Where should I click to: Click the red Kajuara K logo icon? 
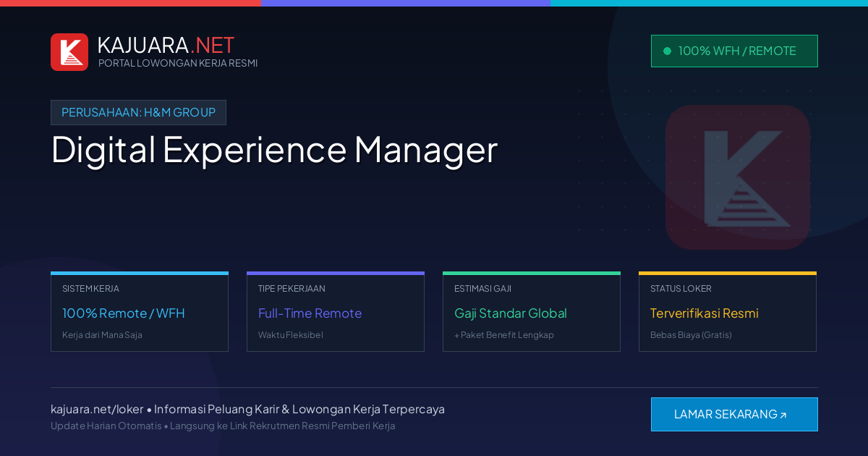click(69, 52)
